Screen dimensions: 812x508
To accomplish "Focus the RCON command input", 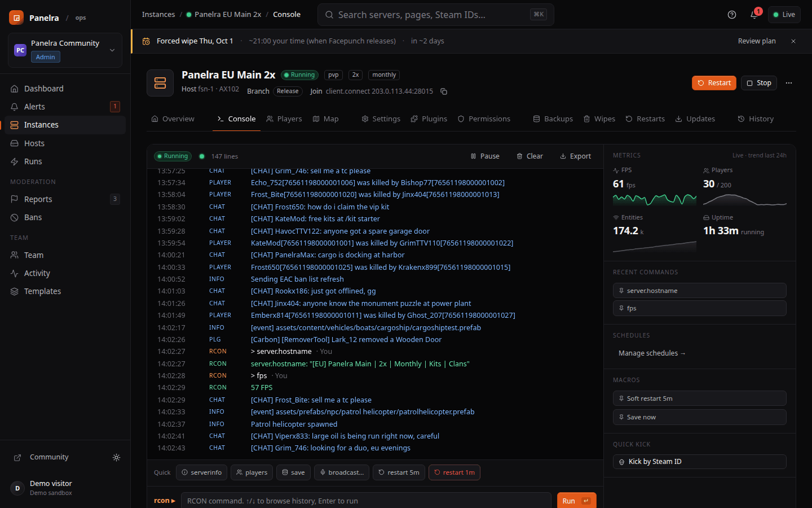I will point(366,501).
